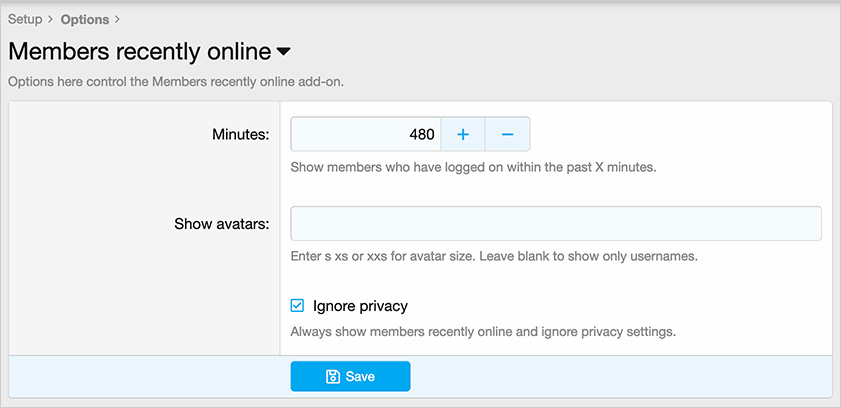Click the Members recently online heading
This screenshot has height=408, width=841.
tap(140, 51)
